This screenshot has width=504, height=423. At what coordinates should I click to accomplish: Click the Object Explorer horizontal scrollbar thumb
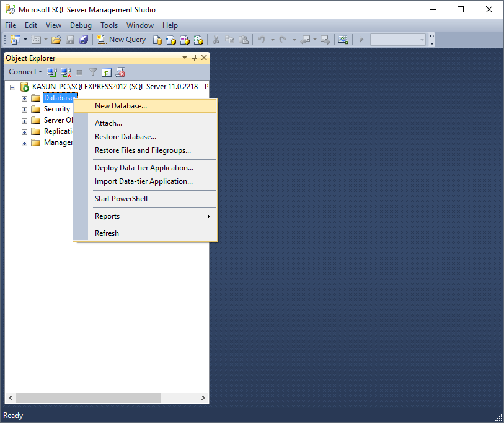click(89, 398)
